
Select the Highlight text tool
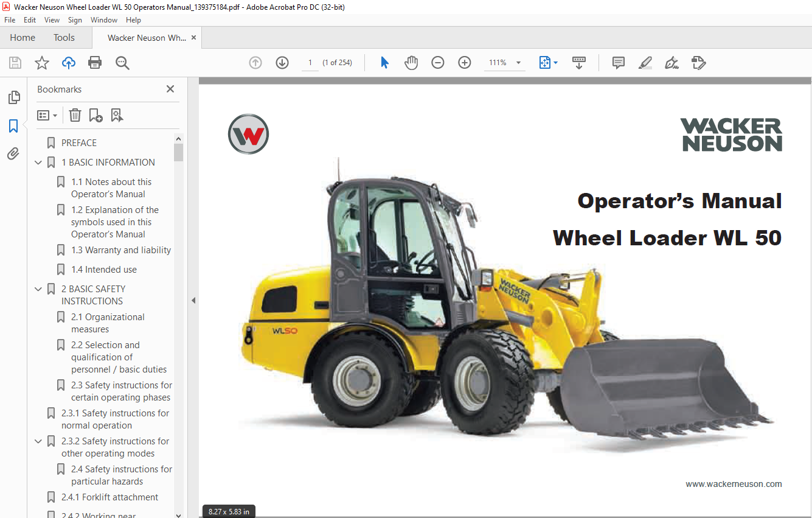coord(645,63)
